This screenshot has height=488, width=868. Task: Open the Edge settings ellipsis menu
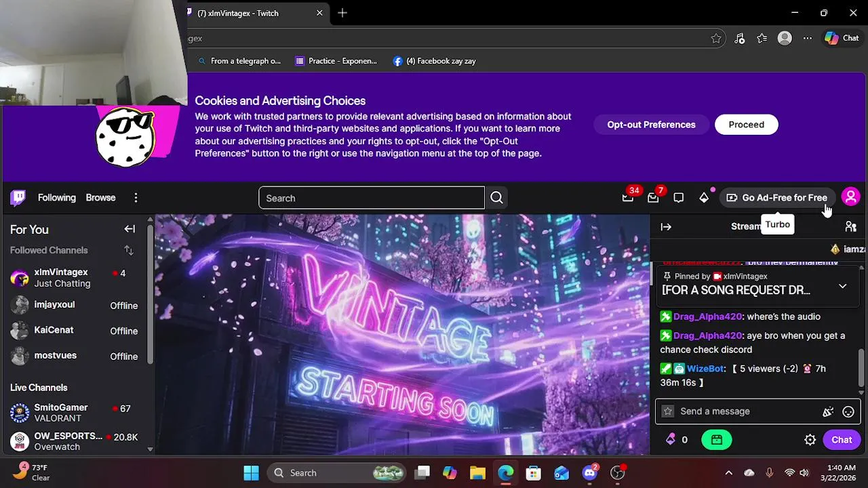tap(807, 39)
